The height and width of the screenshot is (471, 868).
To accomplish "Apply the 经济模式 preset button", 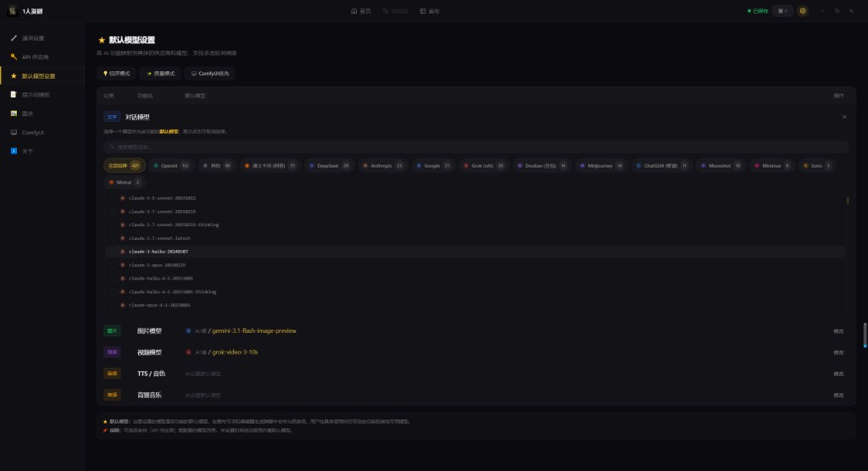I will coord(117,74).
